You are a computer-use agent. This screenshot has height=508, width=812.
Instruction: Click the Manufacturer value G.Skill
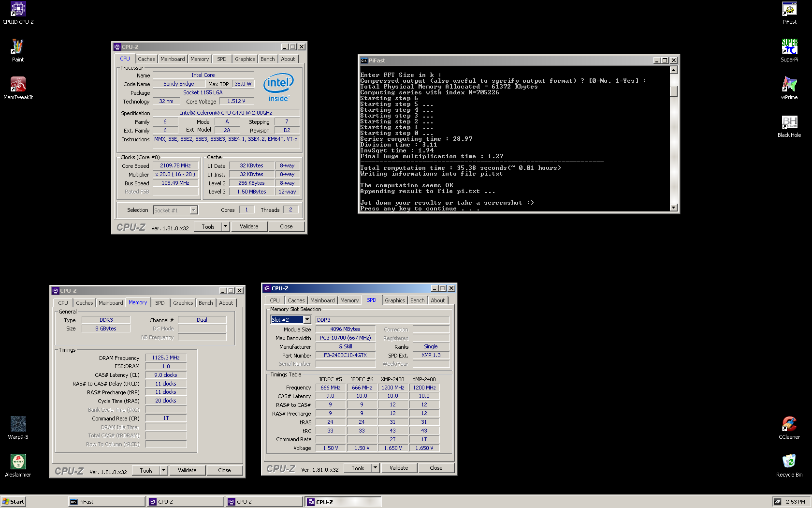pyautogui.click(x=345, y=346)
